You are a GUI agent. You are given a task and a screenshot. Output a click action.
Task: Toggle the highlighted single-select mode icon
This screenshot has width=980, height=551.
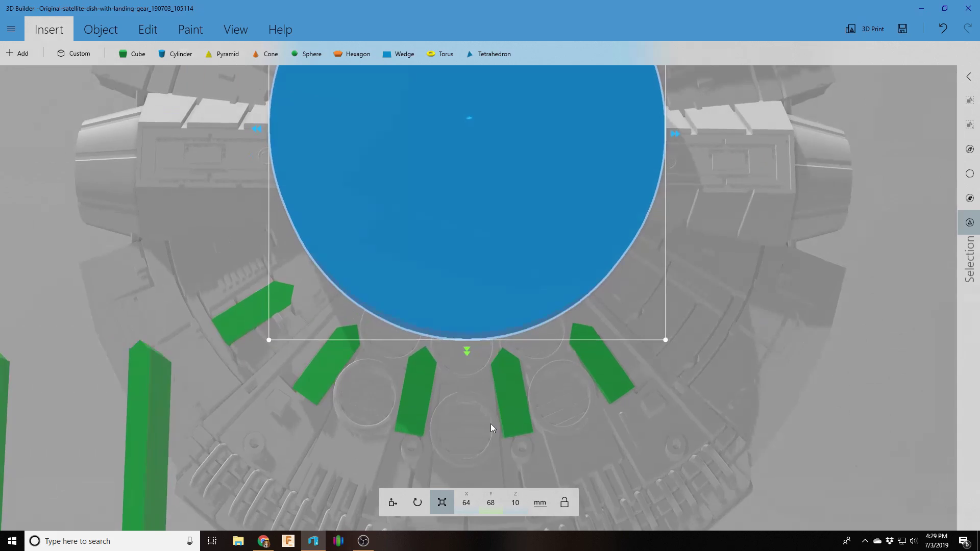click(x=969, y=222)
